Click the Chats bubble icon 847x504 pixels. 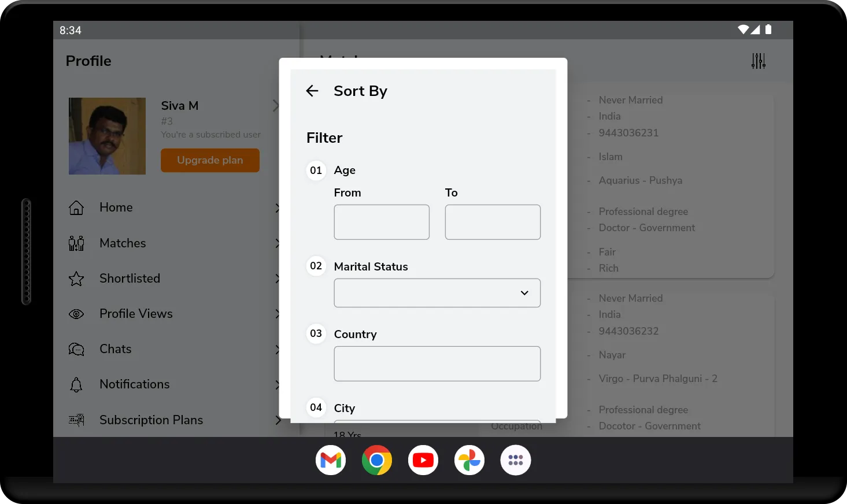tap(76, 349)
